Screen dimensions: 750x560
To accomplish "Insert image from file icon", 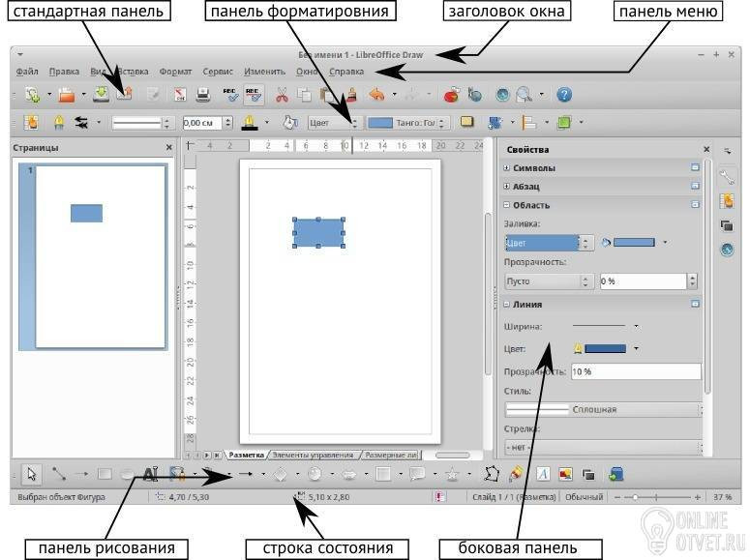I will coord(565,474).
